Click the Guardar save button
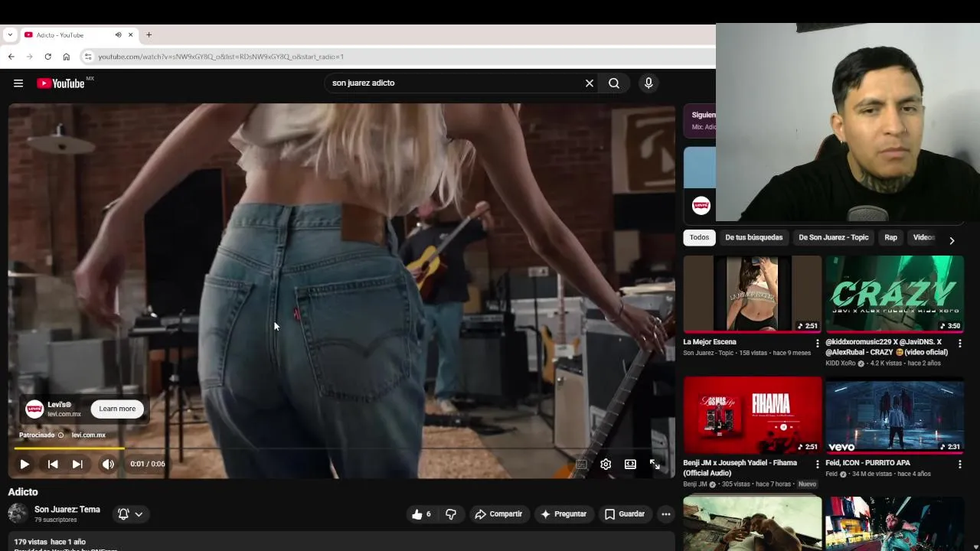980x551 pixels. point(625,514)
